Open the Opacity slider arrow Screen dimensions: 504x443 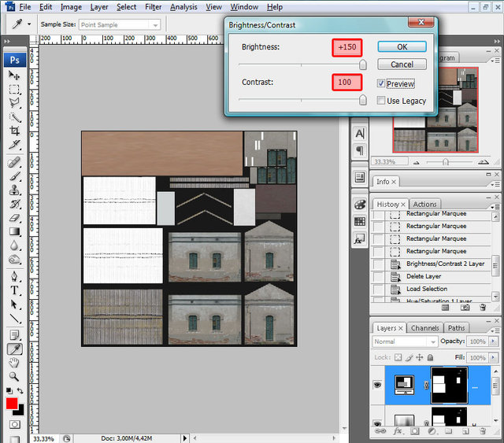pos(493,341)
